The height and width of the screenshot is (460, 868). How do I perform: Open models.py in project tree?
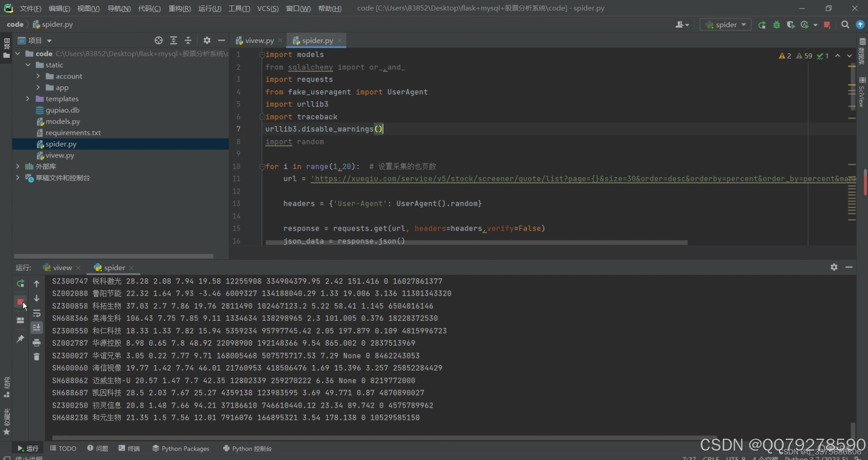click(63, 121)
